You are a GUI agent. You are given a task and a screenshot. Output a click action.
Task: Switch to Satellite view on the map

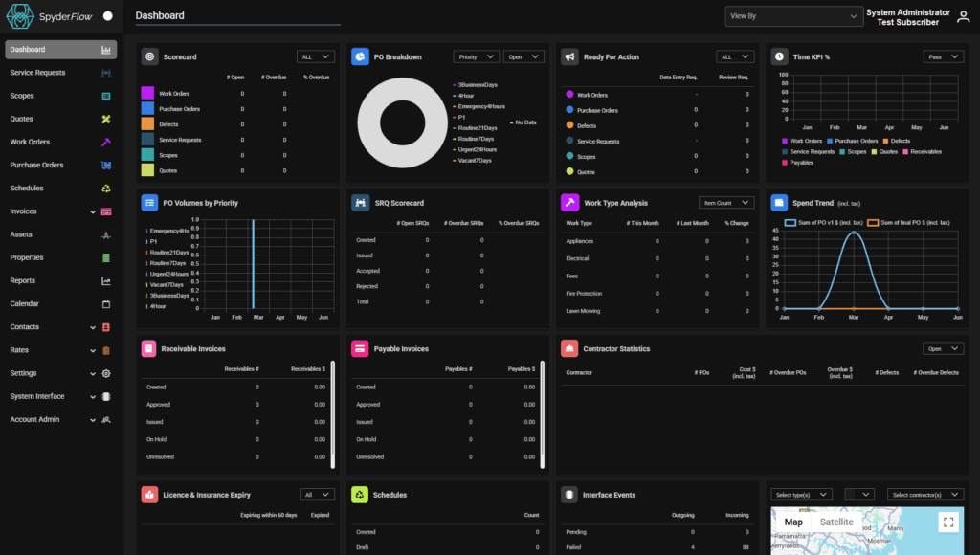(x=835, y=522)
